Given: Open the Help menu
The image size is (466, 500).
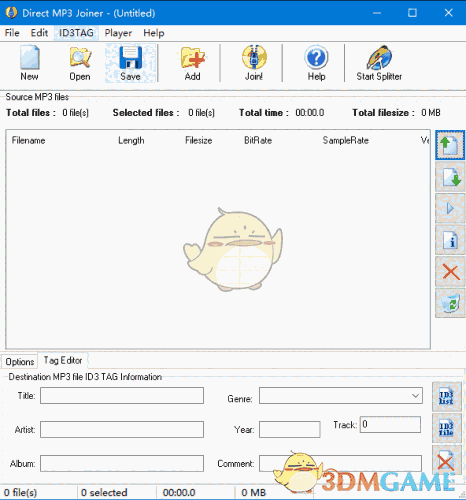Looking at the screenshot, I should pyautogui.click(x=154, y=33).
